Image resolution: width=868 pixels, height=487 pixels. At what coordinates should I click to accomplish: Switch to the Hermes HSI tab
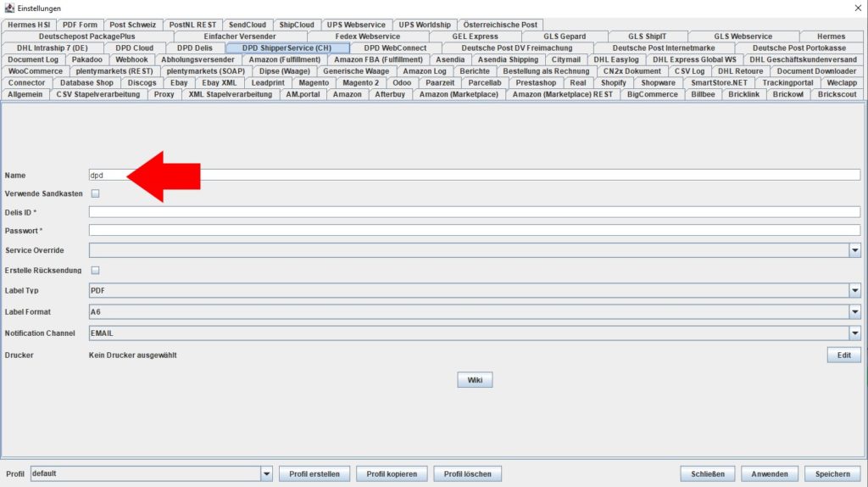pyautogui.click(x=29, y=25)
